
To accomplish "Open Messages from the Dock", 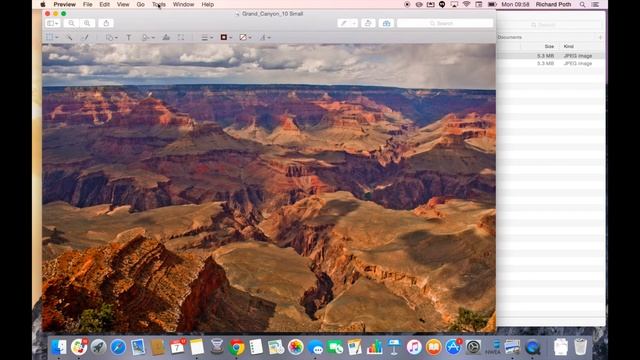I will [x=316, y=347].
